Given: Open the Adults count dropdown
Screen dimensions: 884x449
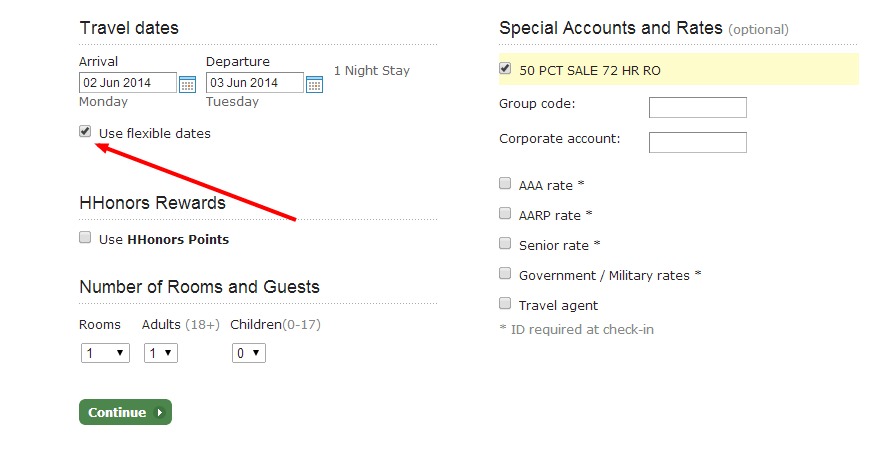Looking at the screenshot, I should click(160, 353).
